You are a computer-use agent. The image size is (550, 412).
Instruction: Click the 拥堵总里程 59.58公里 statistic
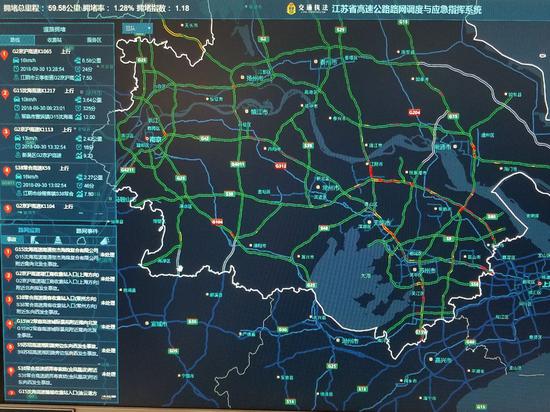(x=41, y=8)
